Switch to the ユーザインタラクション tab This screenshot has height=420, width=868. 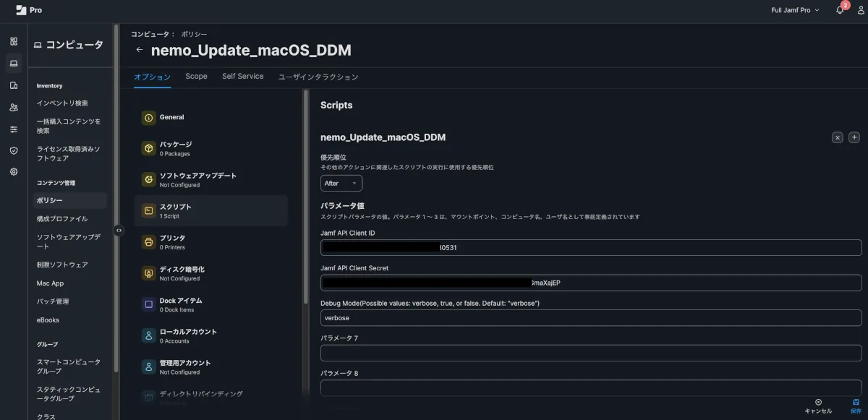tap(318, 77)
